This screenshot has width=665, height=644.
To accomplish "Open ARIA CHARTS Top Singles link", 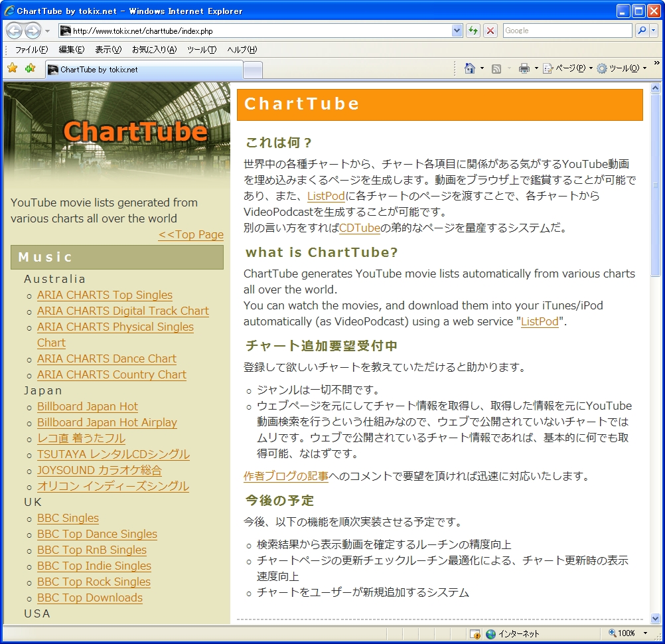I will coord(105,295).
